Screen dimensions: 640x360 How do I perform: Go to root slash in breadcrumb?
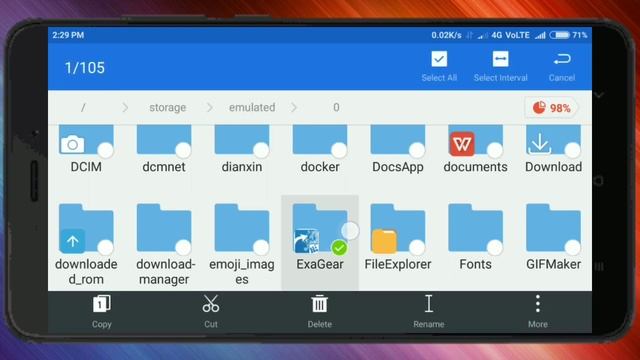[x=83, y=108]
